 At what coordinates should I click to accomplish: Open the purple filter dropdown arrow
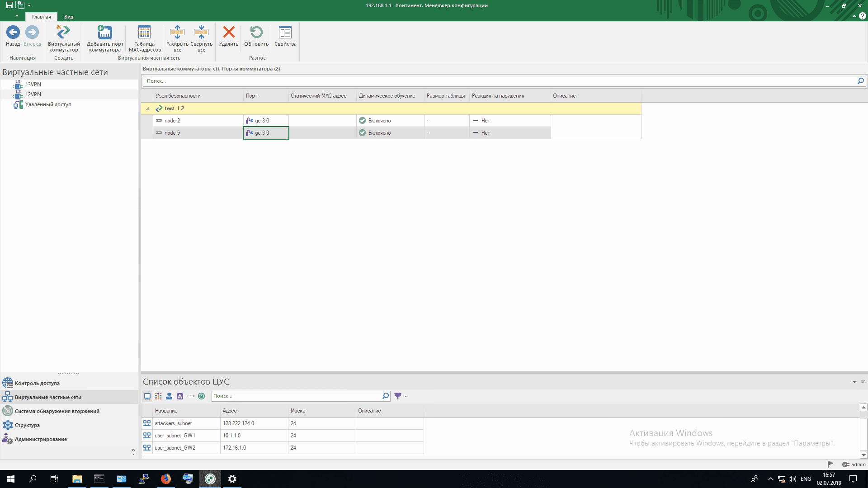pos(406,397)
